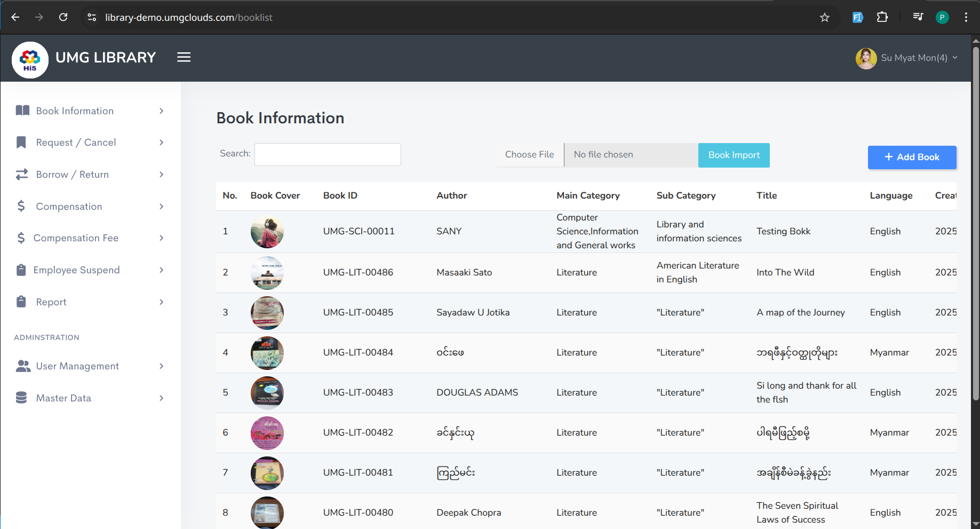This screenshot has height=529, width=980.
Task: Click the UMG Library logo icon
Action: coord(30,60)
